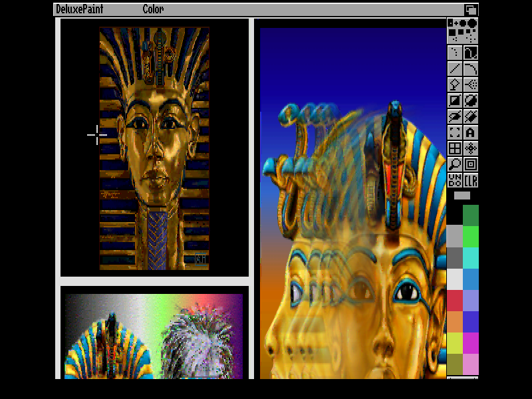Pick the cyan palette color
This screenshot has height=399, width=532.
click(x=471, y=257)
